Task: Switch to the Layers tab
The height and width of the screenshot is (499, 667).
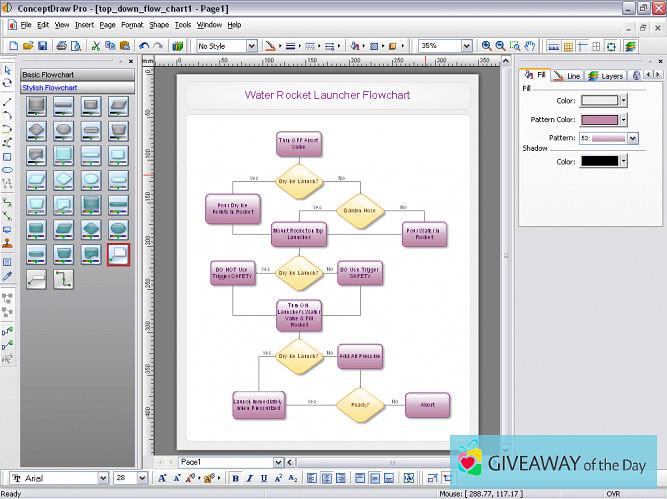Action: 606,75
